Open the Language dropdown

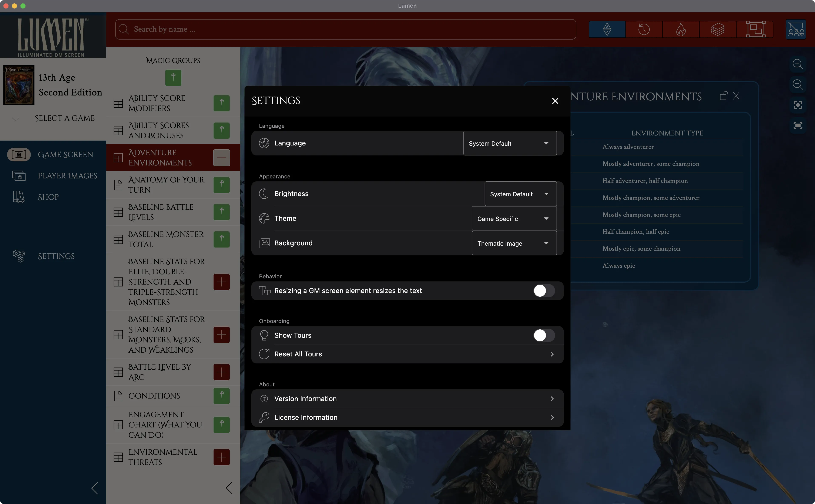(510, 143)
